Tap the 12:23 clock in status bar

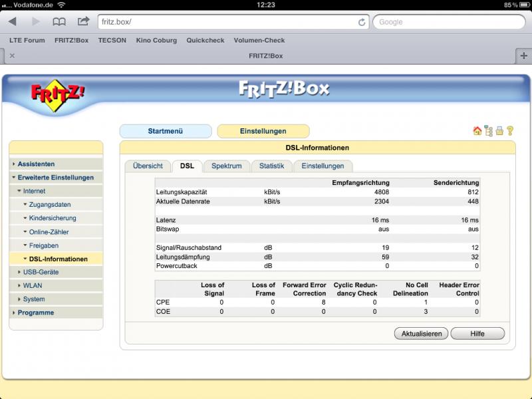265,5
